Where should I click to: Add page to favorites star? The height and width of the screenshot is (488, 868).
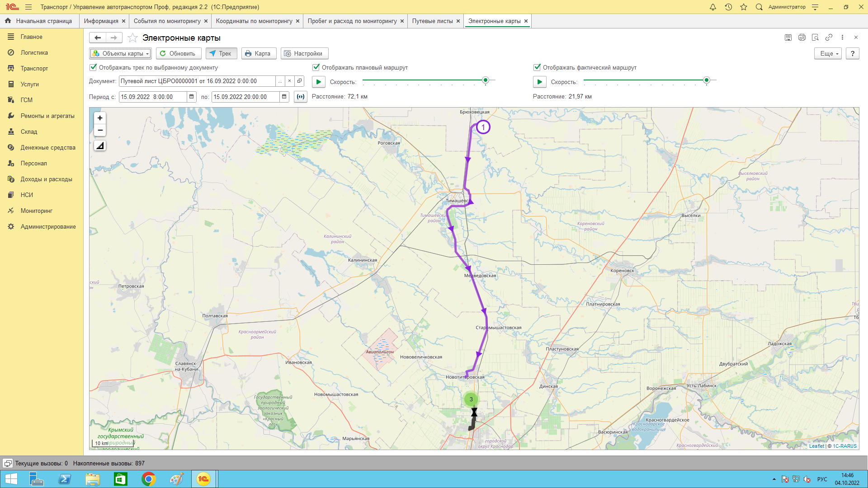point(132,38)
